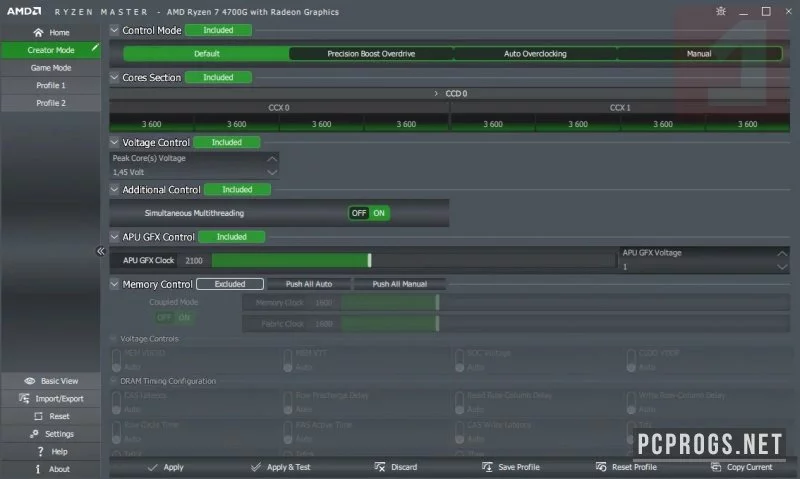
Task: Toggle APU GFX Control Included button
Action: coord(232,237)
